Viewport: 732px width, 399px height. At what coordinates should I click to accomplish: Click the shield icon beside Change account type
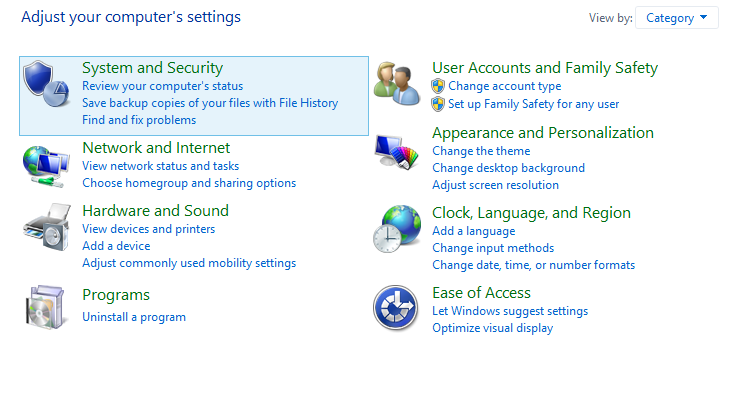438,86
